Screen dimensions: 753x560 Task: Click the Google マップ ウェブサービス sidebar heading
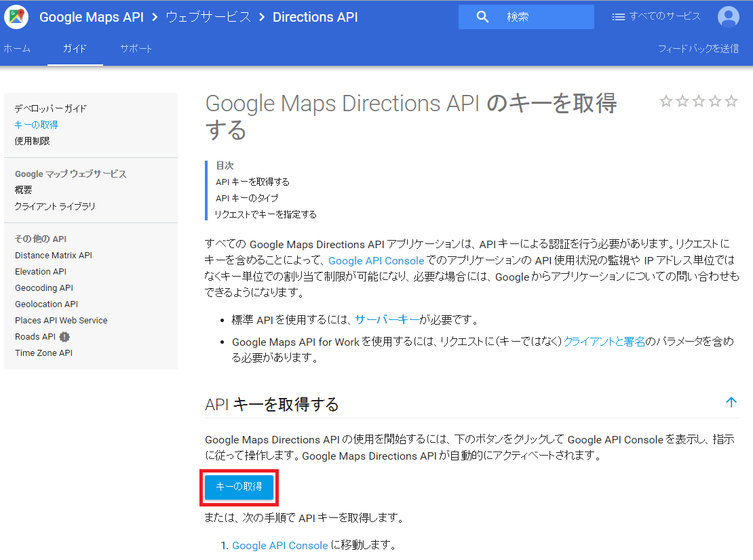click(x=71, y=174)
